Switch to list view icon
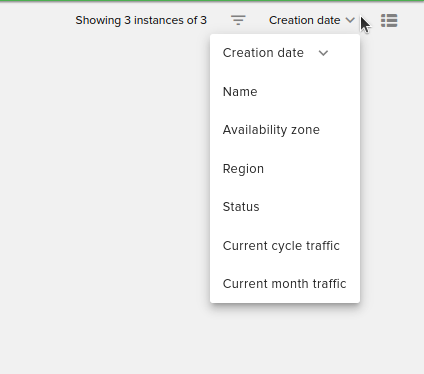The height and width of the screenshot is (374, 424). pos(389,21)
